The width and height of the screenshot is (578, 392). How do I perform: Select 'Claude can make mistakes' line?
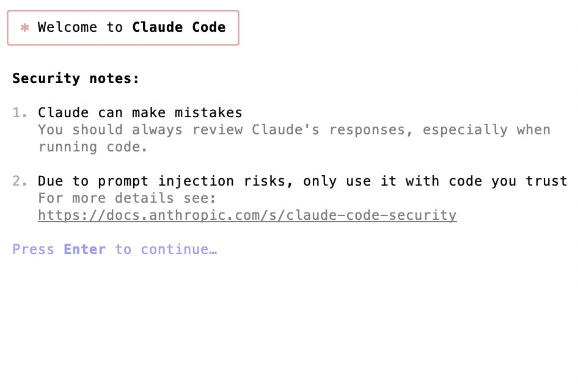(x=140, y=113)
